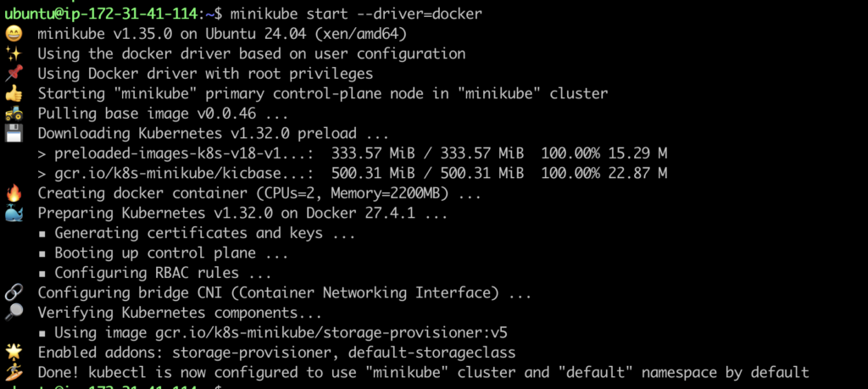Click the Booting up control plane bullet
Screen dimensions: 868x389
click(x=164, y=253)
